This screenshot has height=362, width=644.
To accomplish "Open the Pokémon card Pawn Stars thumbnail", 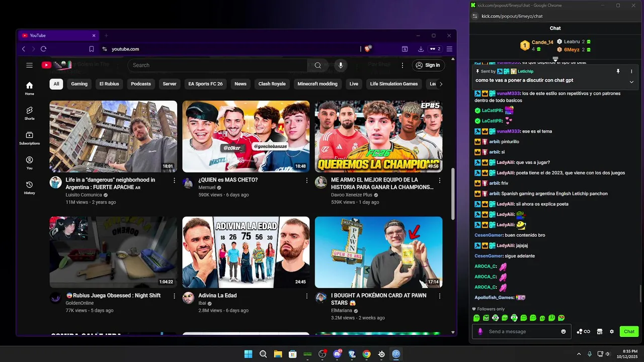I will click(379, 252).
